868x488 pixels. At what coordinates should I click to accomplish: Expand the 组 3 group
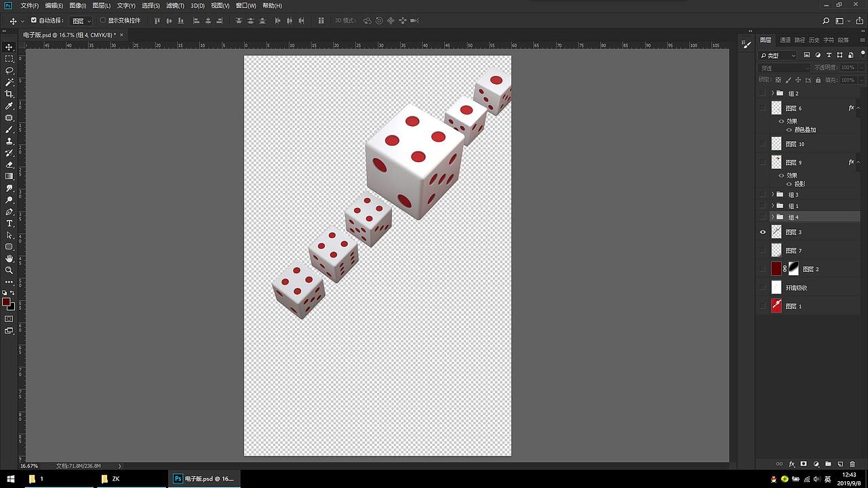pyautogui.click(x=772, y=195)
